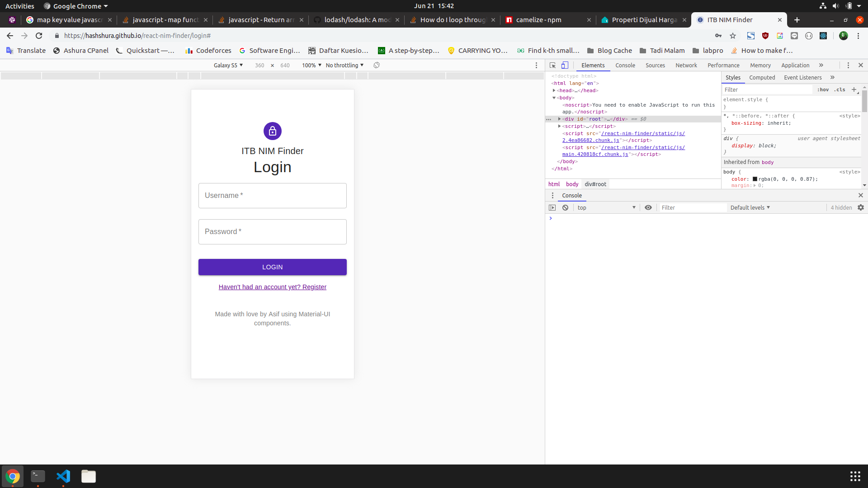Switch to the Network panel
The width and height of the screenshot is (868, 488).
coord(686,65)
